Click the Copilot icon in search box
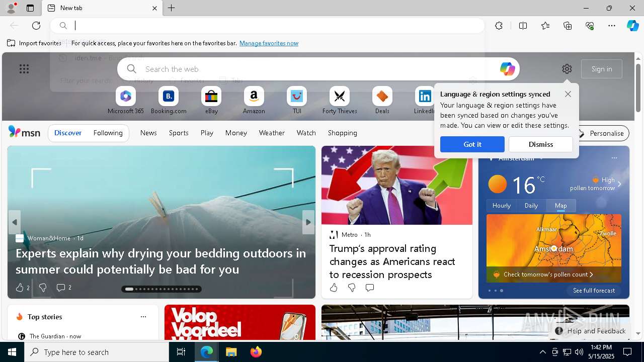The width and height of the screenshot is (644, 362). coord(507,69)
